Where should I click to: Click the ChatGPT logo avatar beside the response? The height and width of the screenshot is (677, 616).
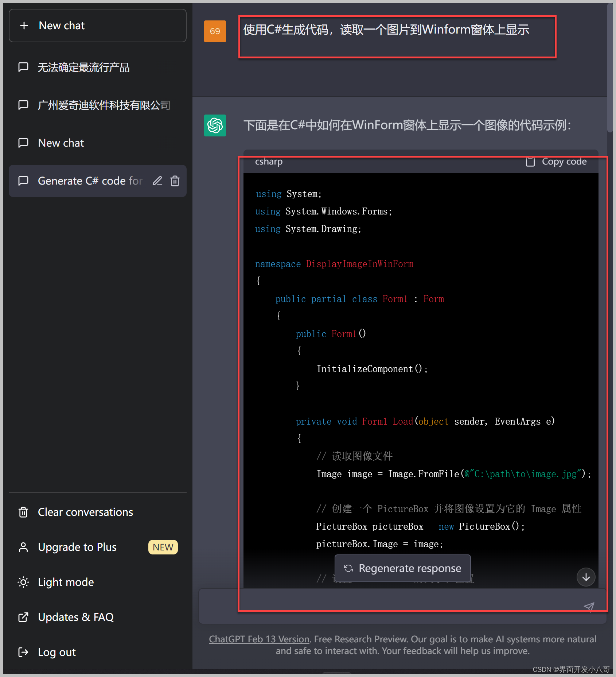pos(215,125)
